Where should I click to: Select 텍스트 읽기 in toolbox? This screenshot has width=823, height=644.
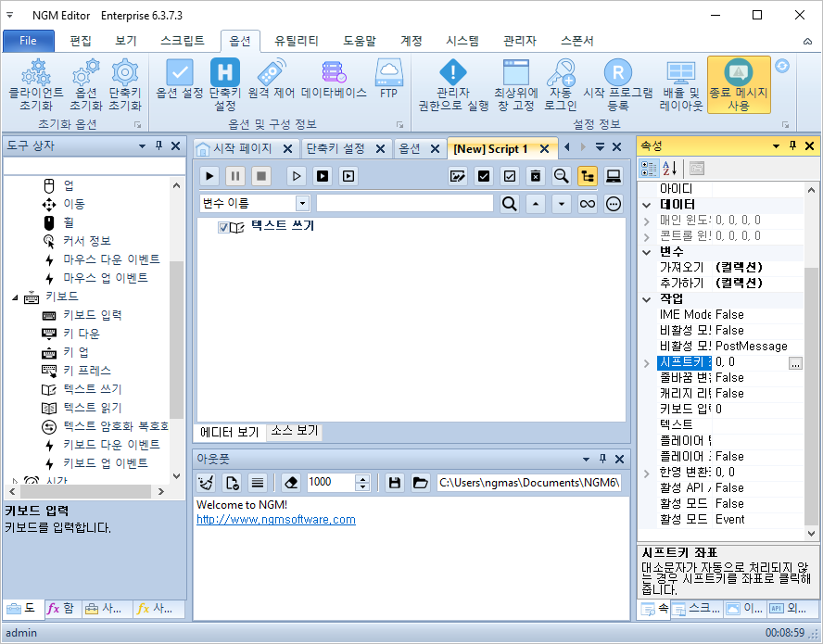pos(93,408)
